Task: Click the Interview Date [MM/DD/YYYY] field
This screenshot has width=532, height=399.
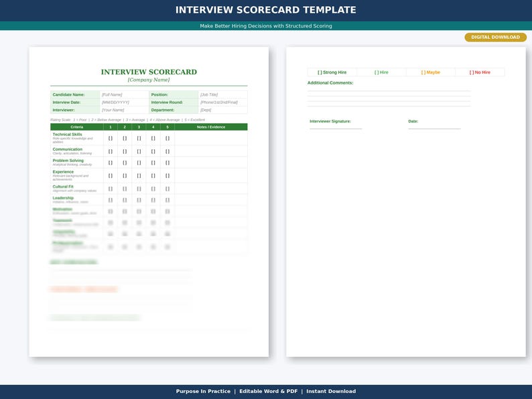Action: coord(124,102)
